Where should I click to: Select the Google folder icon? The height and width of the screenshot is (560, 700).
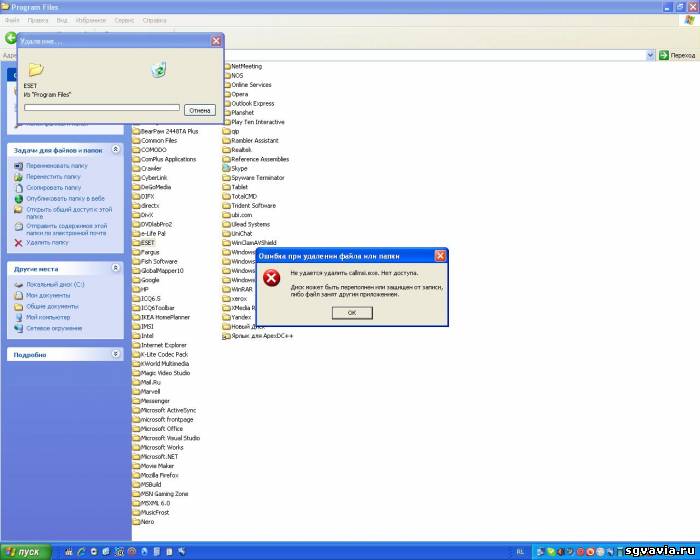tap(136, 280)
